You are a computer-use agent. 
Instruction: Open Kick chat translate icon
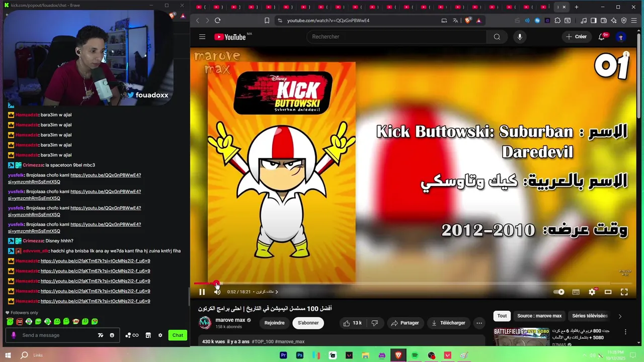click(x=101, y=335)
